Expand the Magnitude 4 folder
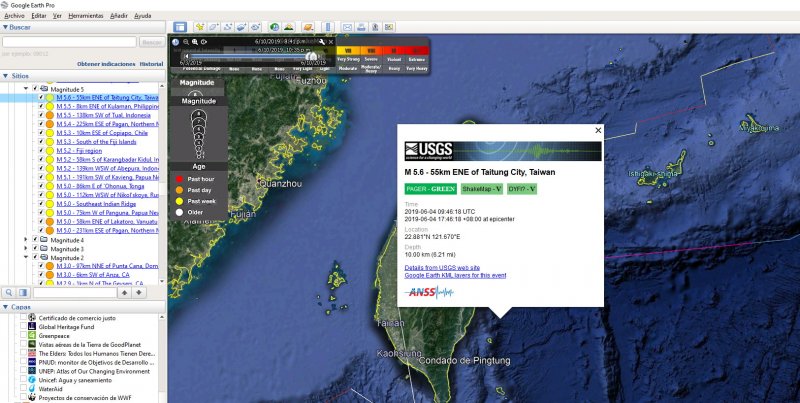 [26, 240]
